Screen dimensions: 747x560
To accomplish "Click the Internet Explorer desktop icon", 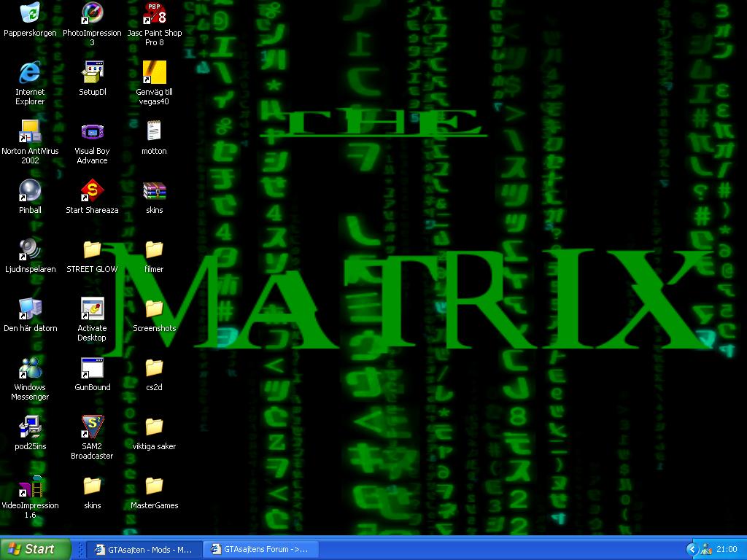I will tap(30, 72).
